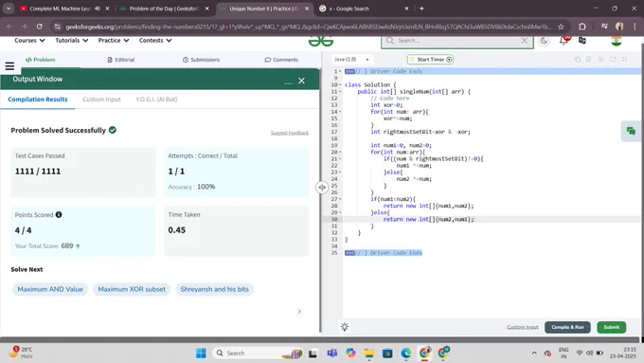Open the browser three-dot menu
Viewport: 644px width, 363px height.
tap(635, 27)
